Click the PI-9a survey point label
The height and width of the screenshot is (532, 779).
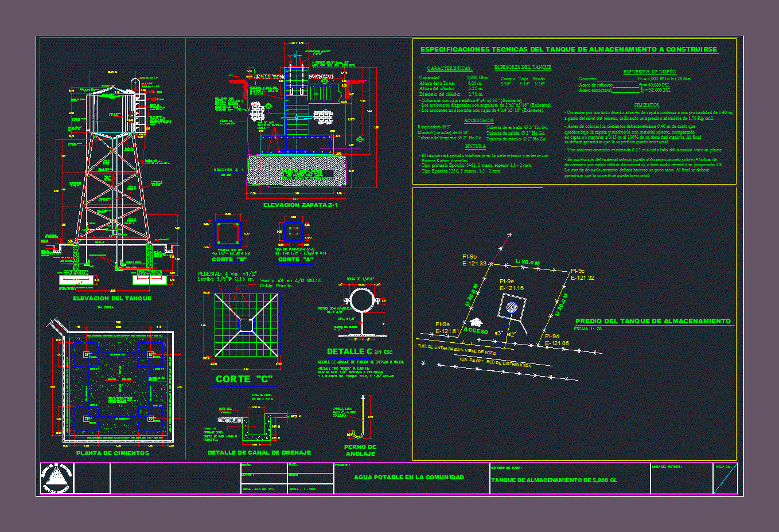pos(443,324)
